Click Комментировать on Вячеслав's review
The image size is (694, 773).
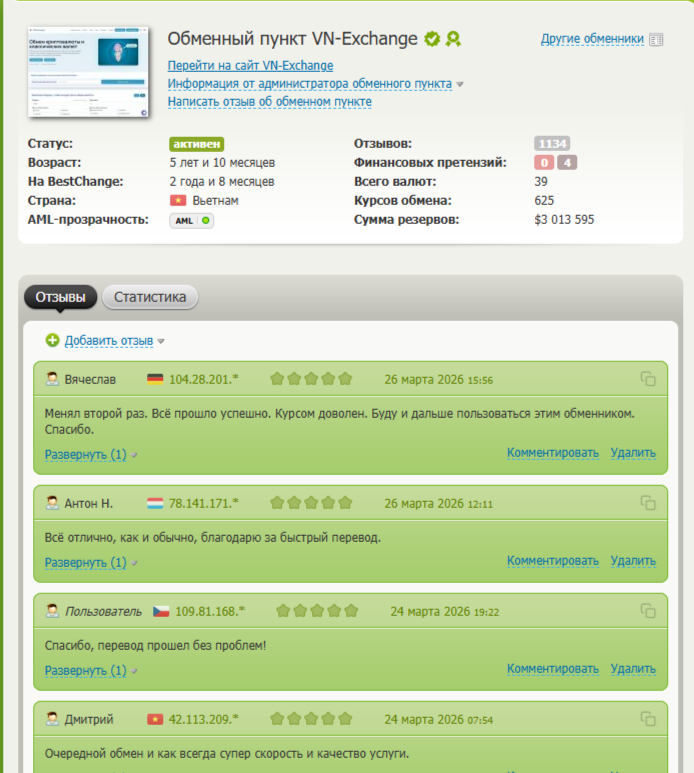click(x=553, y=453)
